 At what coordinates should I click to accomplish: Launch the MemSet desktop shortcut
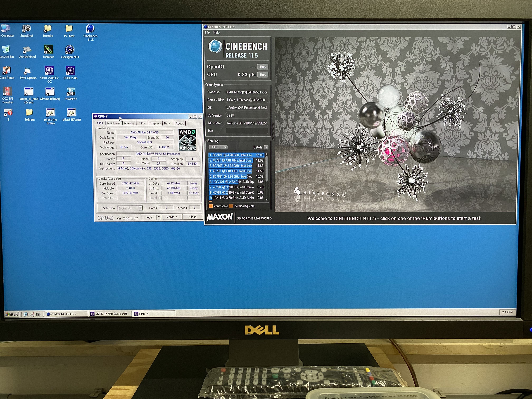pyautogui.click(x=48, y=52)
